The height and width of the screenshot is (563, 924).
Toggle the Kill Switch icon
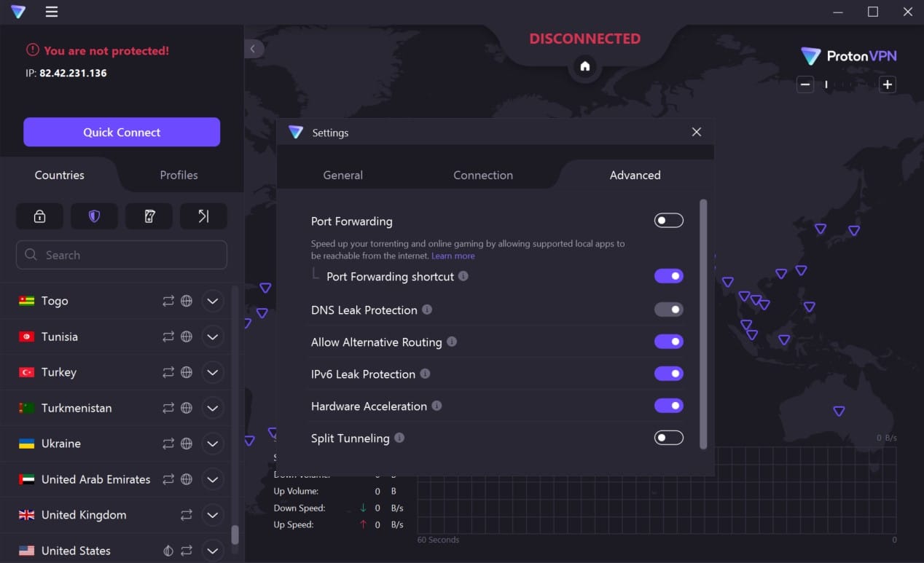pyautogui.click(x=149, y=216)
